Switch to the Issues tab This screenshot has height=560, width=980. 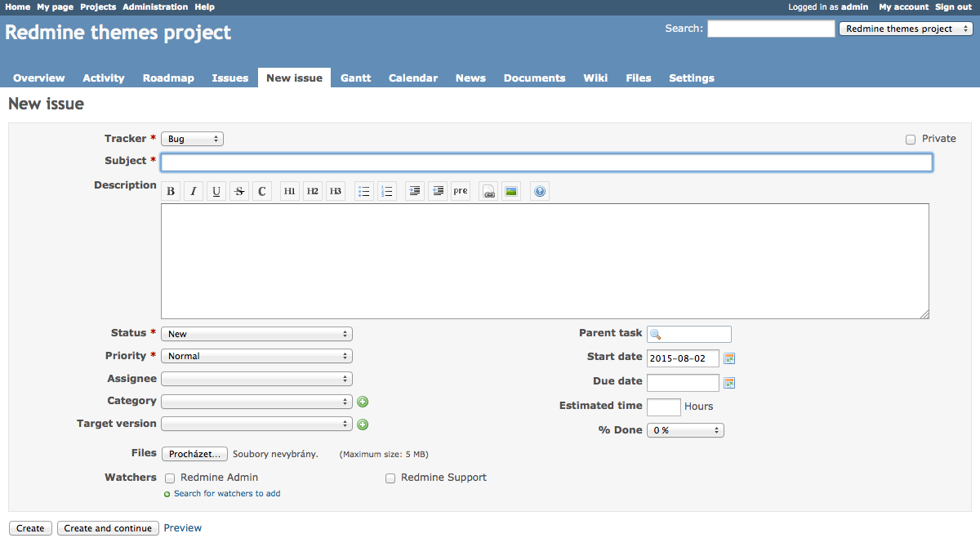pyautogui.click(x=230, y=78)
